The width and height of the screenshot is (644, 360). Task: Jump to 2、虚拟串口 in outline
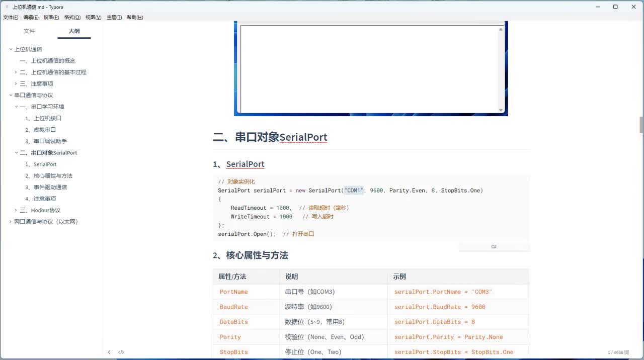41,130
